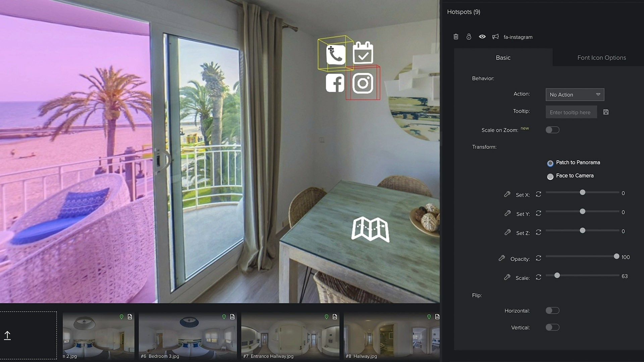
Task: Click the lock icon next to fa-instagram
Action: click(x=469, y=37)
